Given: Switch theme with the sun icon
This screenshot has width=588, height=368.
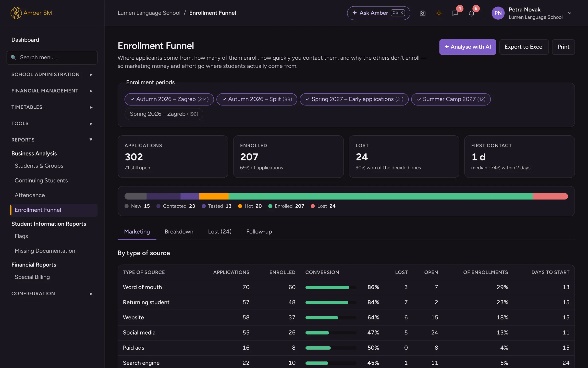Looking at the screenshot, I should 439,13.
